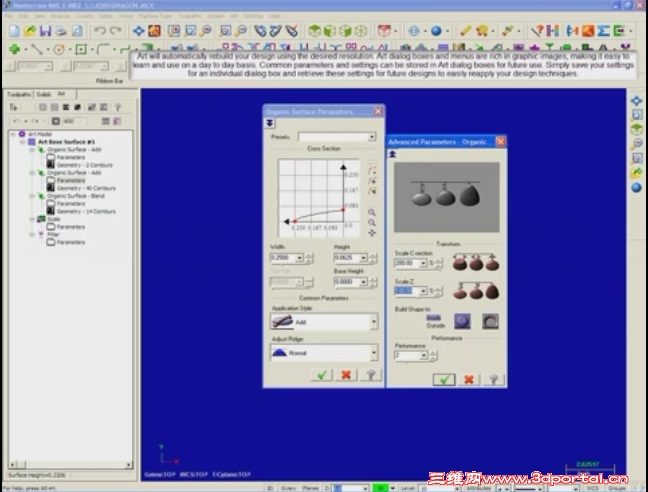Click Zoom in magnifier beside cross section graph
The image size is (648, 492).
click(x=372, y=212)
